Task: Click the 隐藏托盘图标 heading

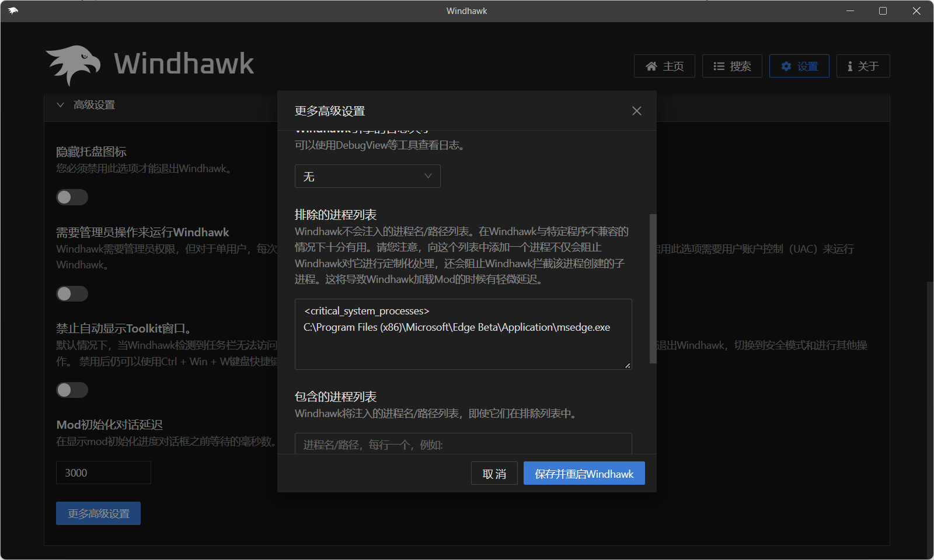Action: tap(91, 152)
